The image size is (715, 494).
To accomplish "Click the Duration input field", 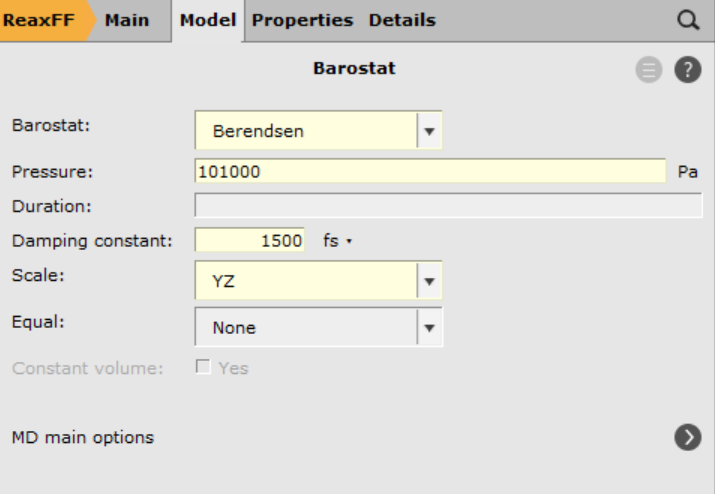I will [447, 207].
